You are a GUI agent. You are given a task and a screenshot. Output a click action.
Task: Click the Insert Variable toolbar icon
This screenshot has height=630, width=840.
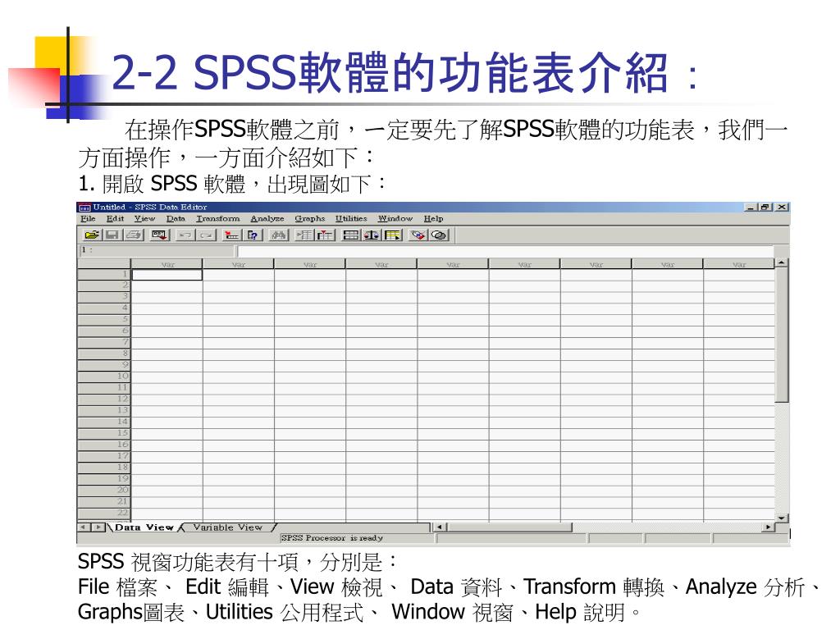[325, 235]
